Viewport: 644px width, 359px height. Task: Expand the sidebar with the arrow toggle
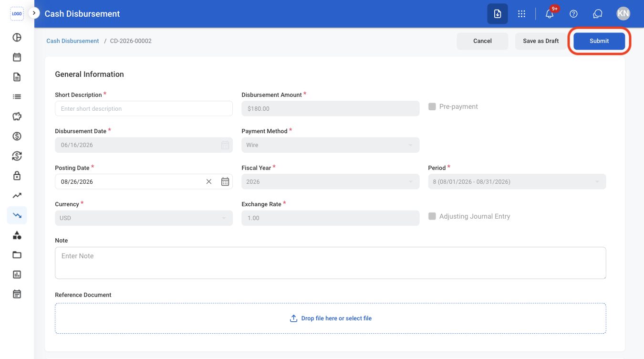[33, 13]
